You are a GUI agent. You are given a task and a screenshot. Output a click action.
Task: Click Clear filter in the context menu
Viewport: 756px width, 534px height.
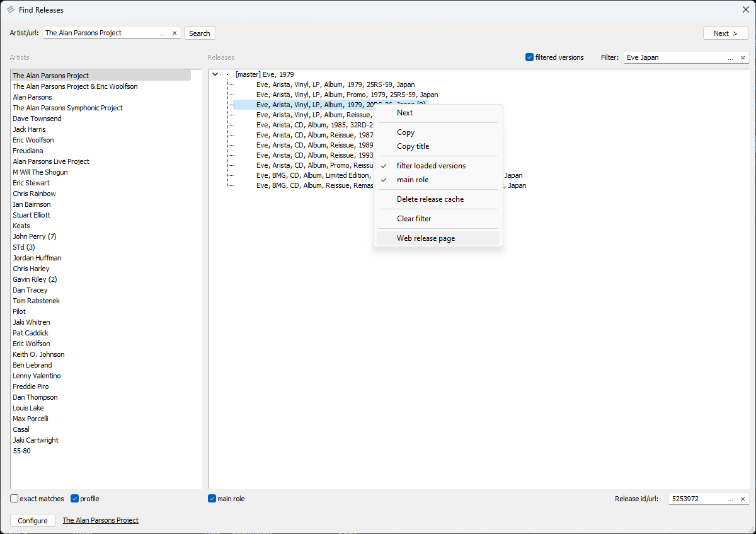[438, 219]
